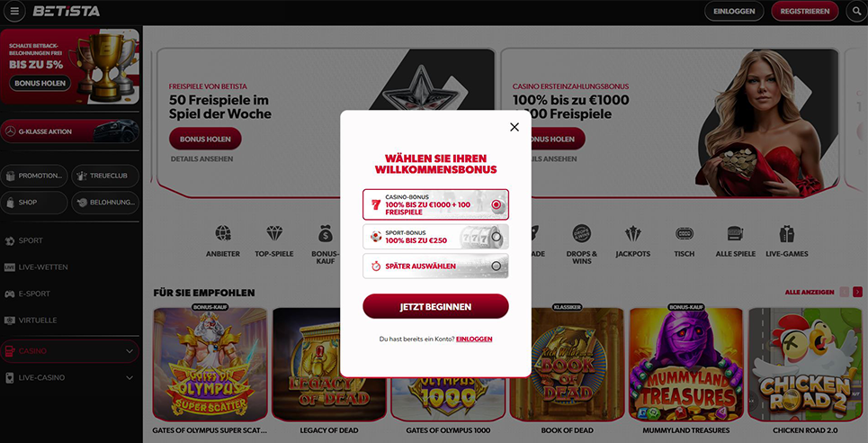Screen dimensions: 868x443
Task: Click the search magnifier icon
Action: point(856,11)
